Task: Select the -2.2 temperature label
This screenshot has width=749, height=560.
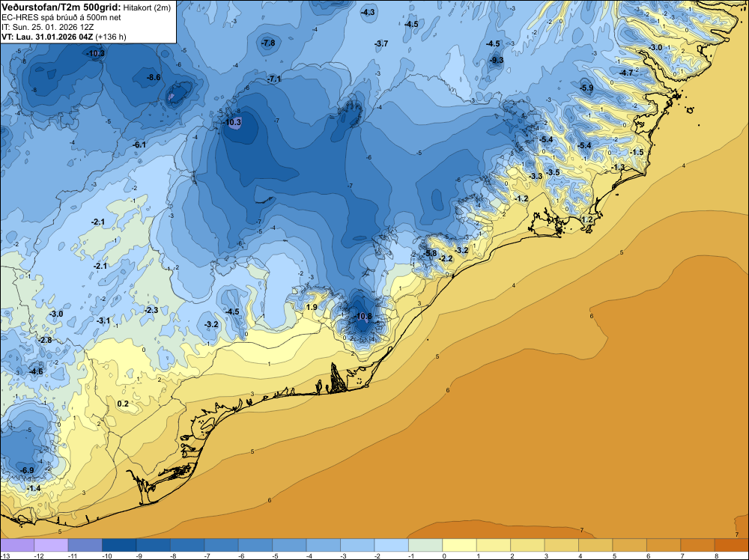Action: pyautogui.click(x=445, y=259)
